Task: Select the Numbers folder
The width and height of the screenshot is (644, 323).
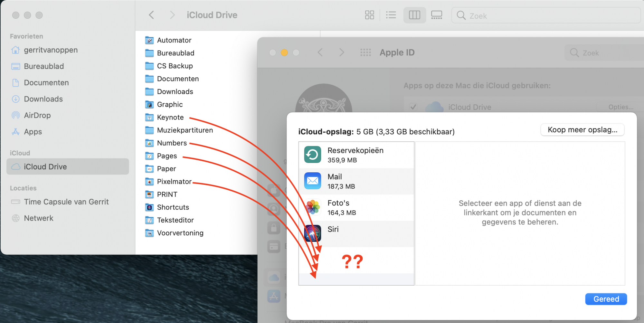Action: coord(166,143)
